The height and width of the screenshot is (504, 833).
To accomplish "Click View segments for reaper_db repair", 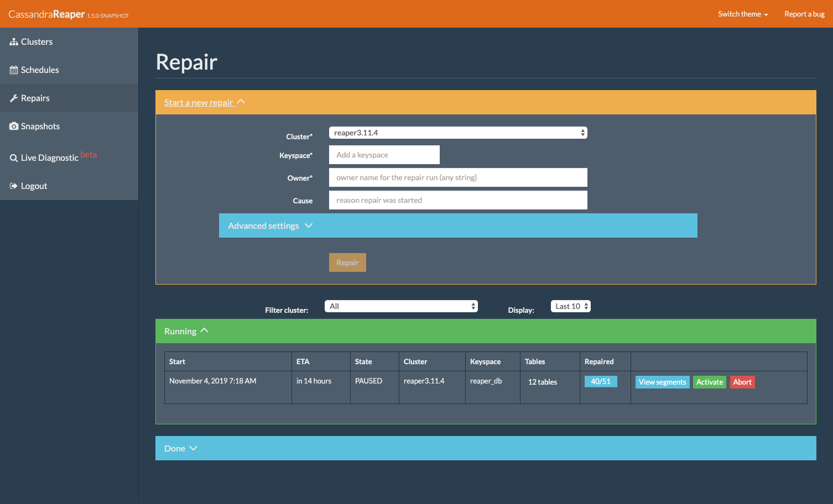I will click(x=663, y=382).
